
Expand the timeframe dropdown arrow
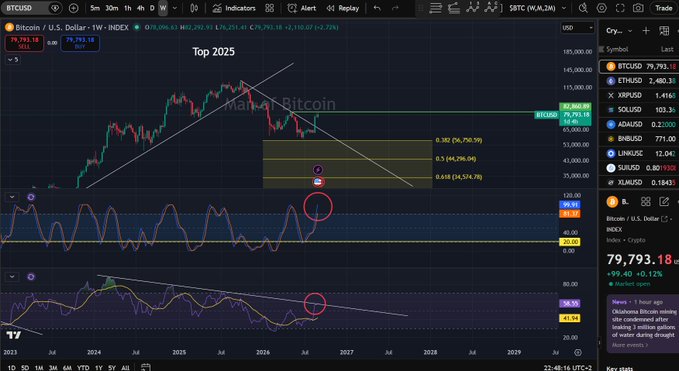pos(175,8)
